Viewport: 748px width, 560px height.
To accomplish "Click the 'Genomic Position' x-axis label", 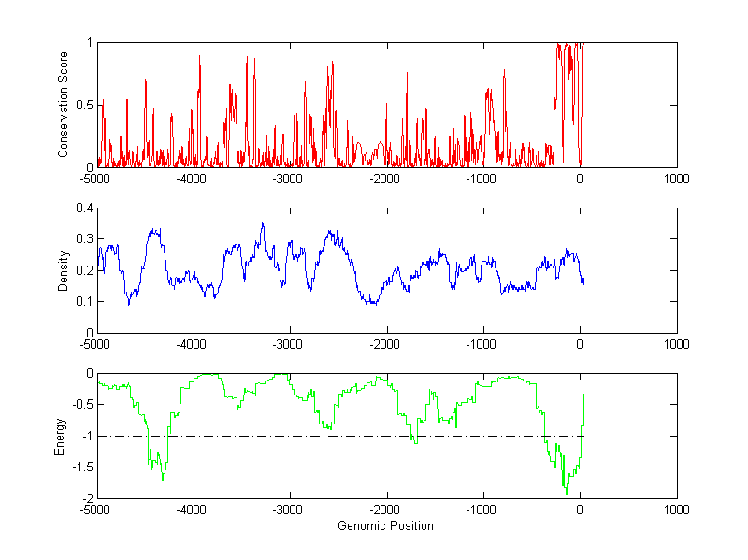I will [385, 525].
